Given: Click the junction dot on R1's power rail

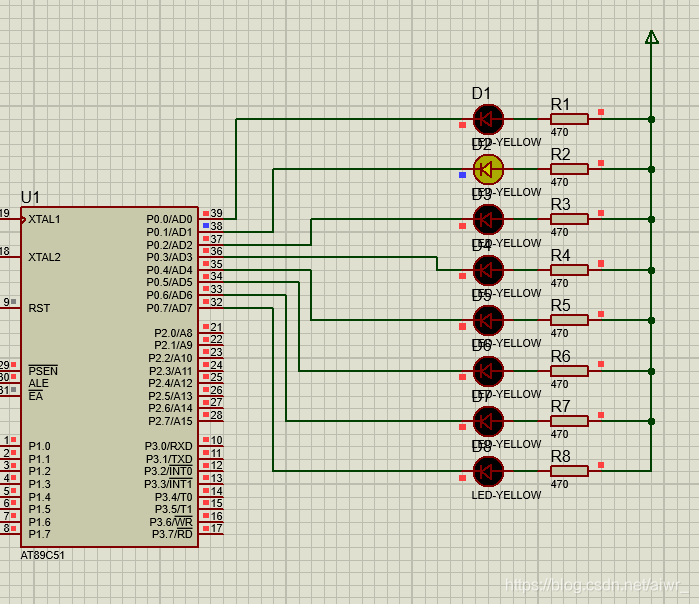Looking at the screenshot, I should coord(651,119).
